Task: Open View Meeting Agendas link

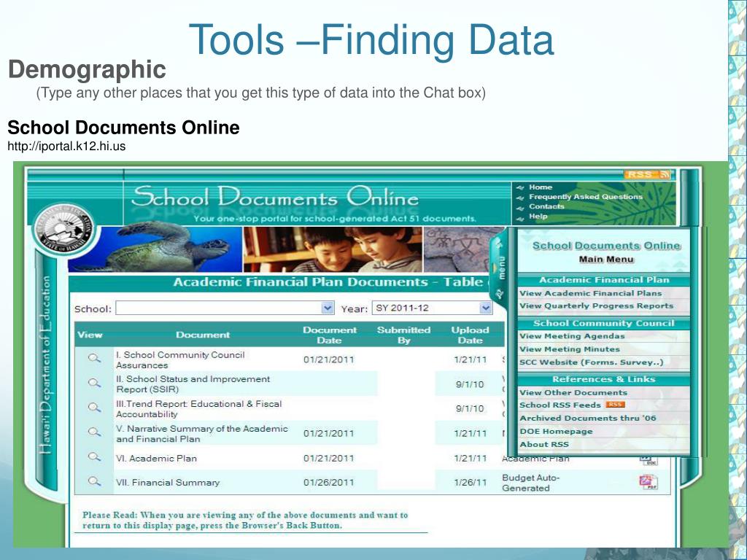Action: tap(572, 335)
